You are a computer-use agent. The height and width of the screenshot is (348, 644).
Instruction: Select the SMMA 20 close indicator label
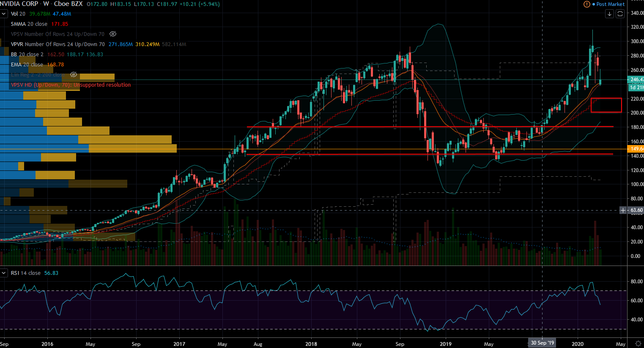(29, 24)
